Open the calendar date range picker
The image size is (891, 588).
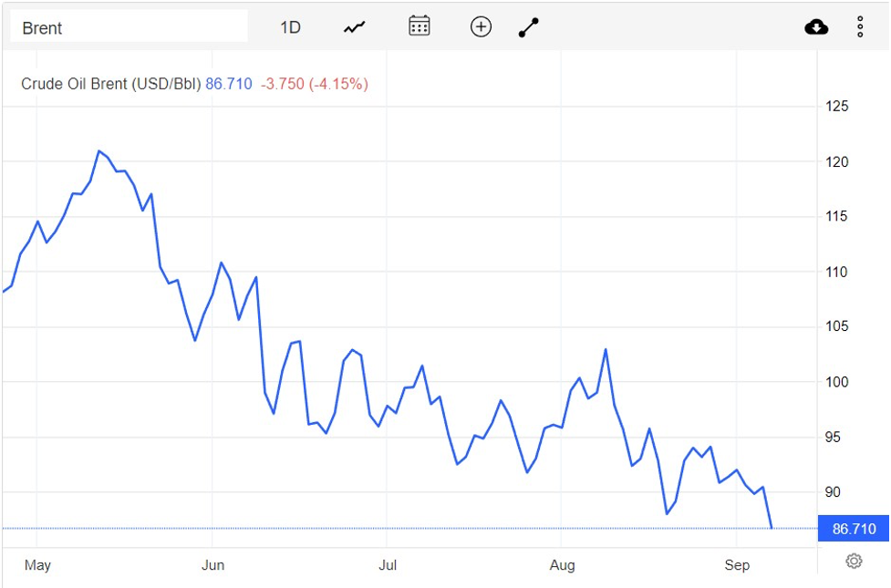click(x=420, y=26)
